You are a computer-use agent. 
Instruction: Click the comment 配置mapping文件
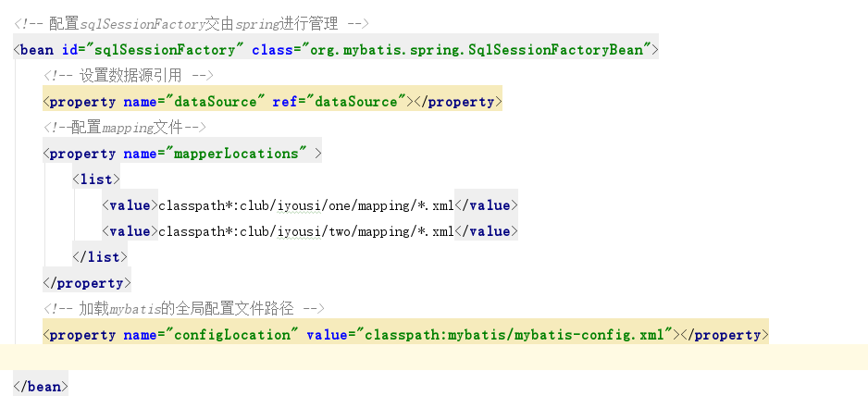125,128
